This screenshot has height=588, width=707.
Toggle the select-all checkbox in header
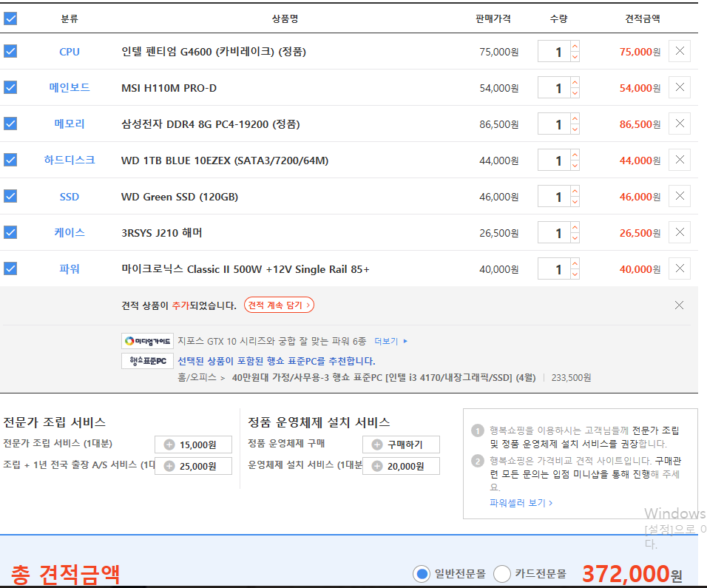[10, 18]
